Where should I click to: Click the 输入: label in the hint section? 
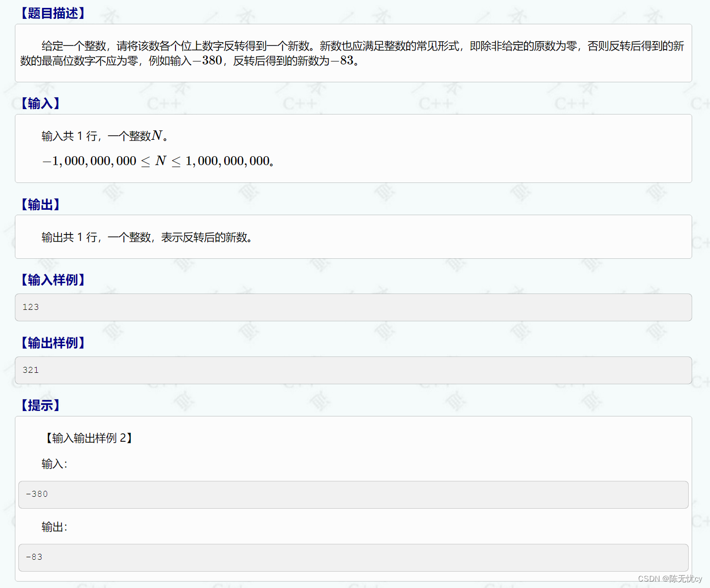pos(55,464)
